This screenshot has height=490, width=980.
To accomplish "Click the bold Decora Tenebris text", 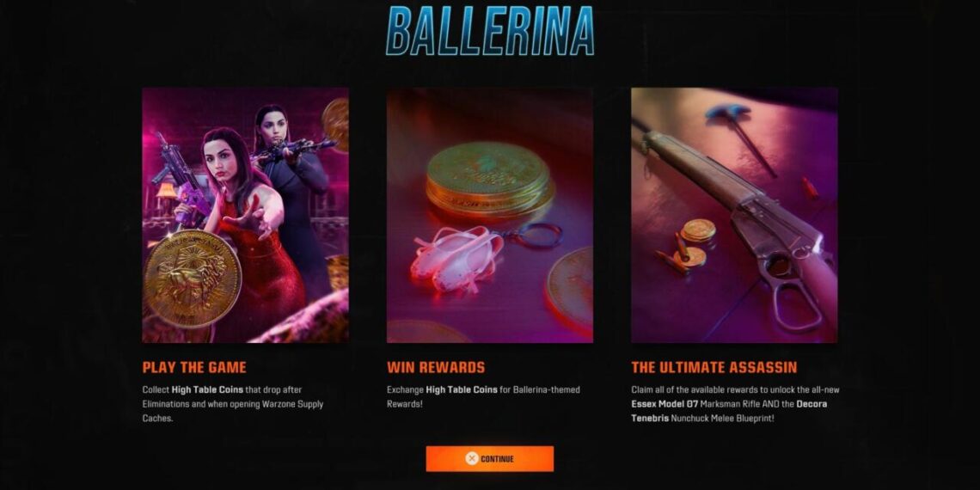I will 729,411.
